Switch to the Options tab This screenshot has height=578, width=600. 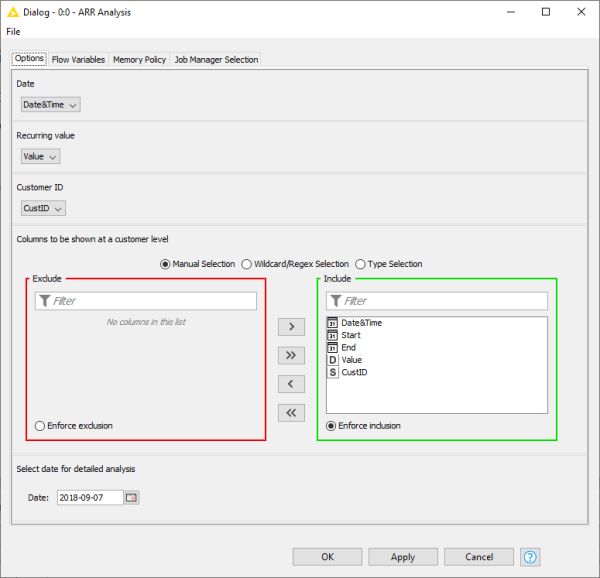(x=29, y=59)
